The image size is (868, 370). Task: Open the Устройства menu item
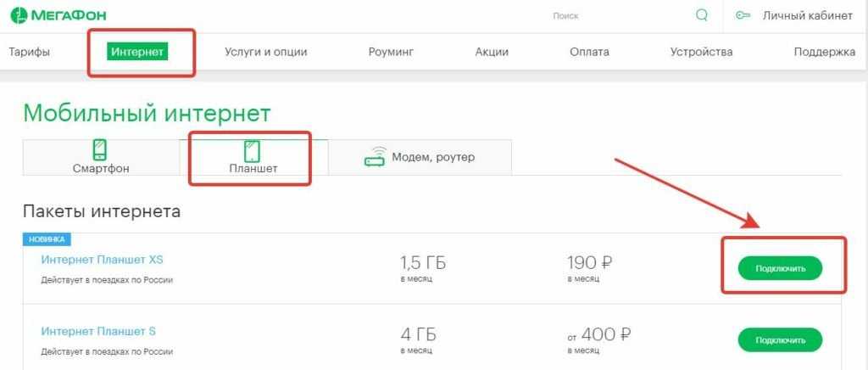coord(701,52)
